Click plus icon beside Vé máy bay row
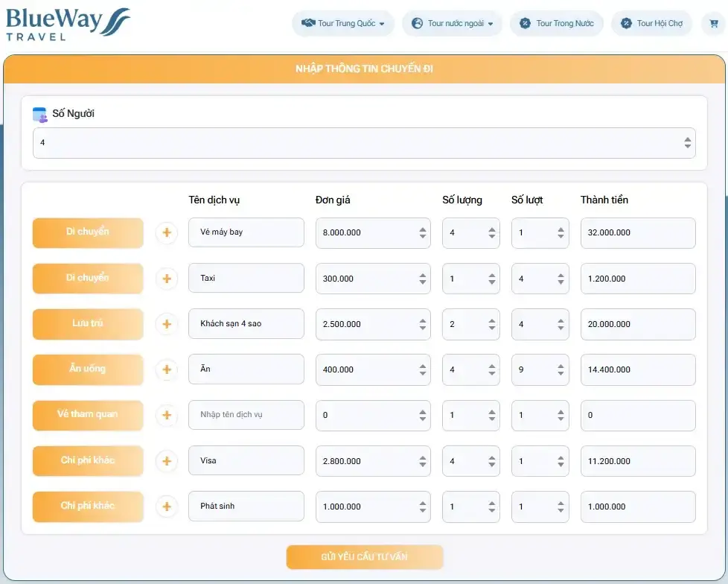This screenshot has height=584, width=728. coord(167,233)
